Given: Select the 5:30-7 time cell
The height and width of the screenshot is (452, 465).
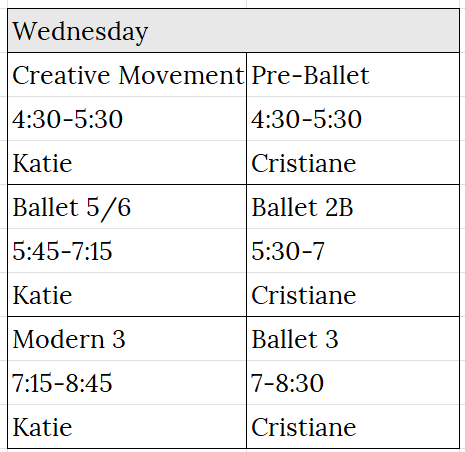Looking at the screenshot, I should pos(353,251).
